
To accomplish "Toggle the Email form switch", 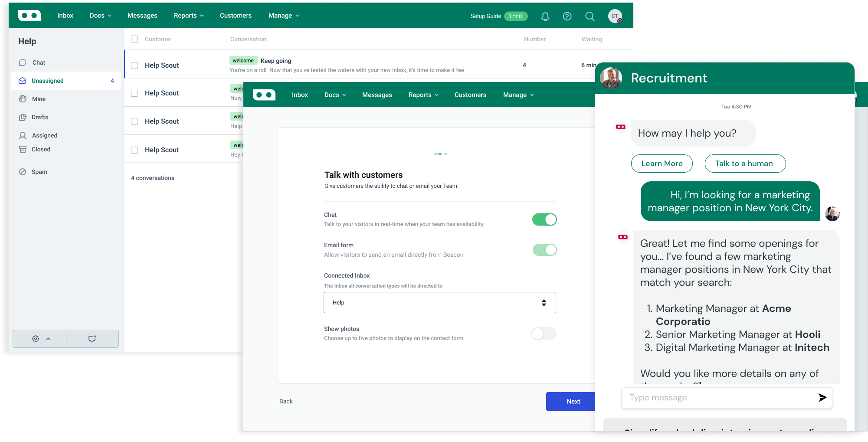I will [x=544, y=250].
